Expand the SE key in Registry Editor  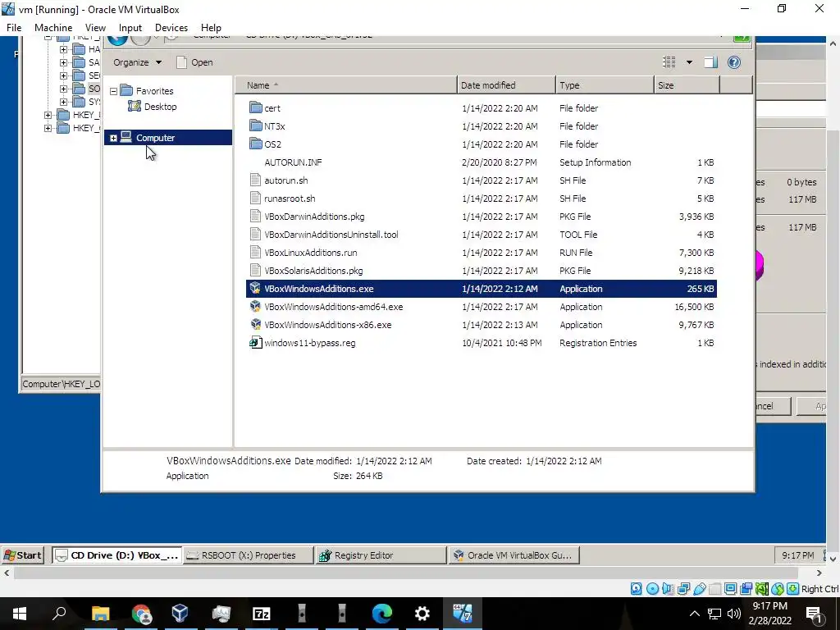(63, 75)
